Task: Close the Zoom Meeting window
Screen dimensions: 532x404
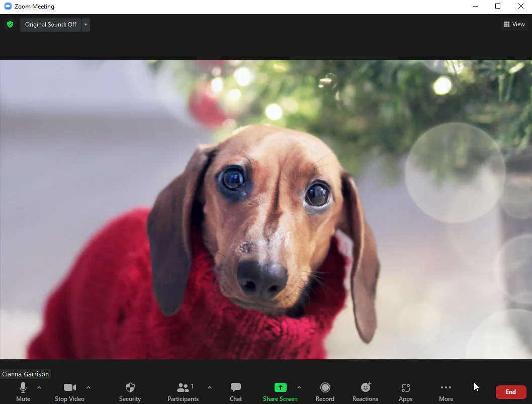Action: pos(521,6)
